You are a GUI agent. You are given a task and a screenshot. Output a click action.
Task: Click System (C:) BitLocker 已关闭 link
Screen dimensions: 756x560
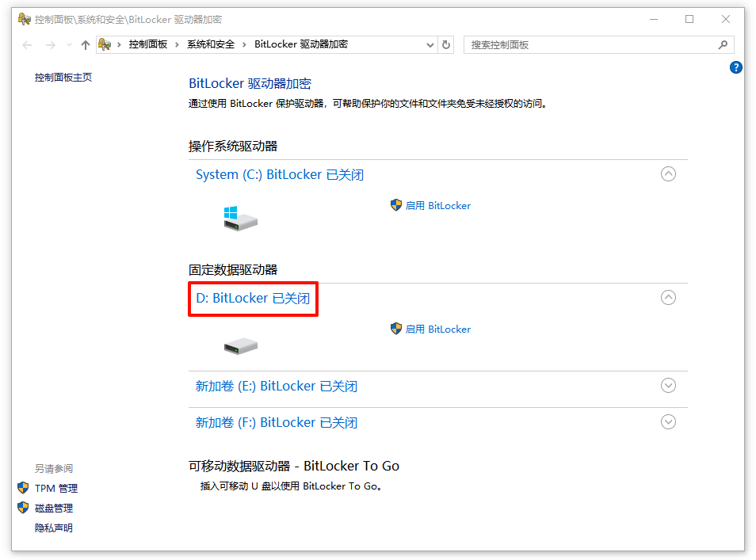pyautogui.click(x=280, y=174)
